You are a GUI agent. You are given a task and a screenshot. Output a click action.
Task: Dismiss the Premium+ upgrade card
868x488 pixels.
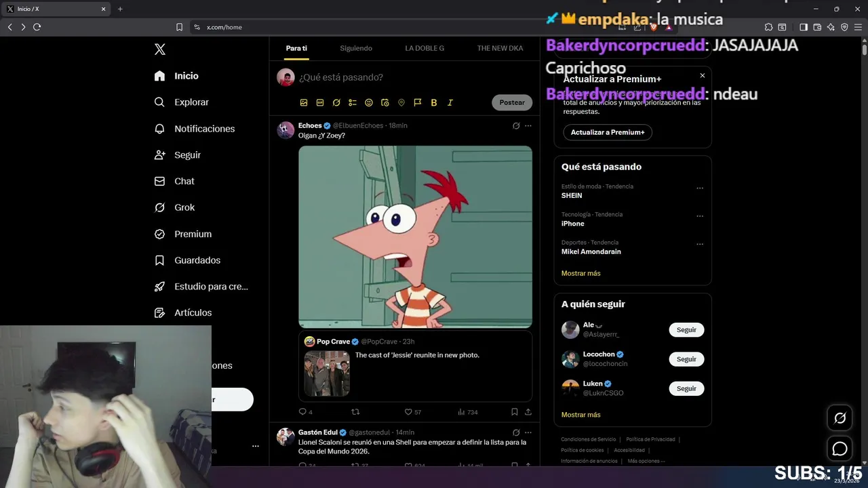[703, 75]
